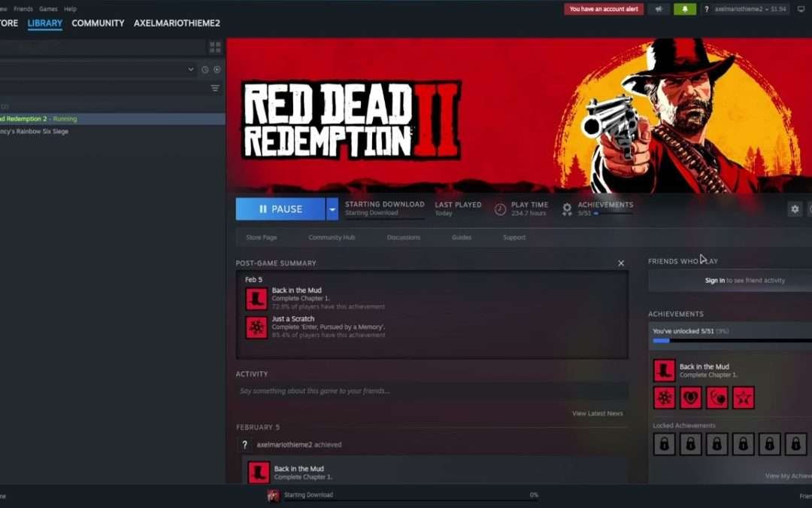Click Sign in for friend activity

coord(715,281)
